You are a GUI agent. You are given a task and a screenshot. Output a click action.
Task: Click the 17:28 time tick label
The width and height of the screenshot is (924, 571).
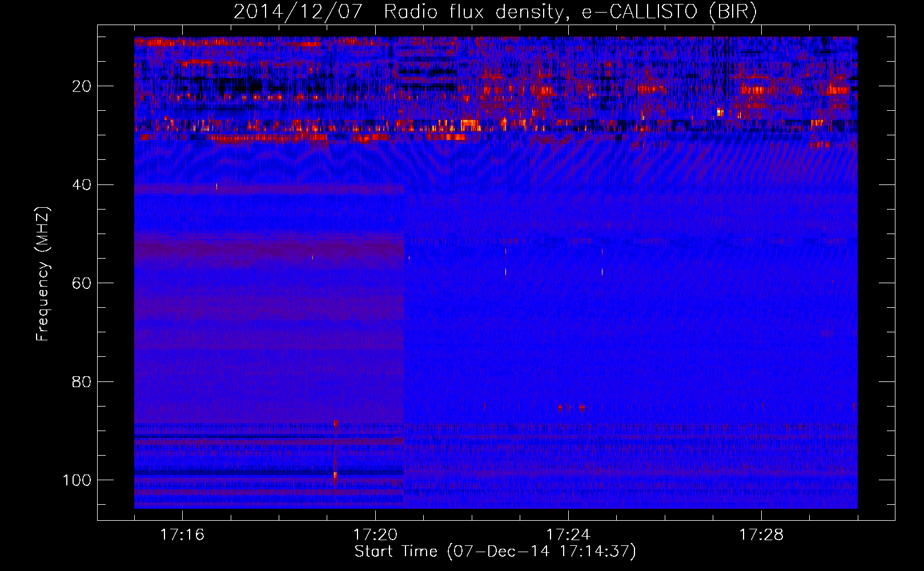click(761, 534)
